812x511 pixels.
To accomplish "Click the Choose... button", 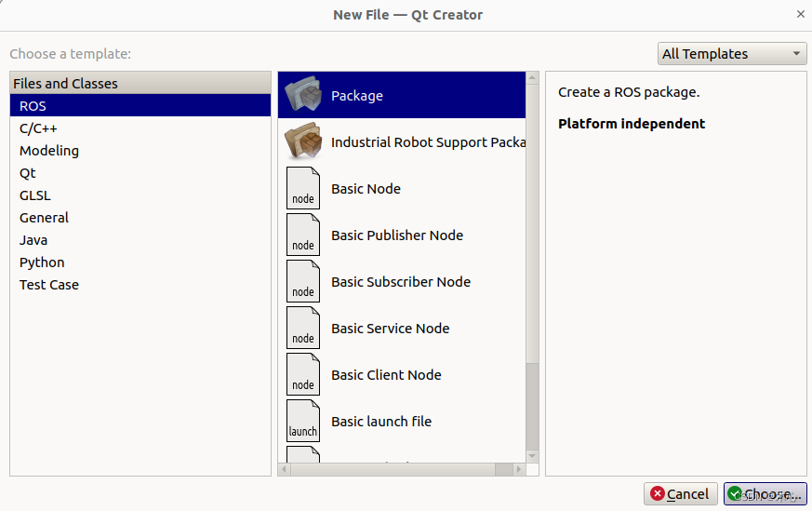I will coord(765,494).
